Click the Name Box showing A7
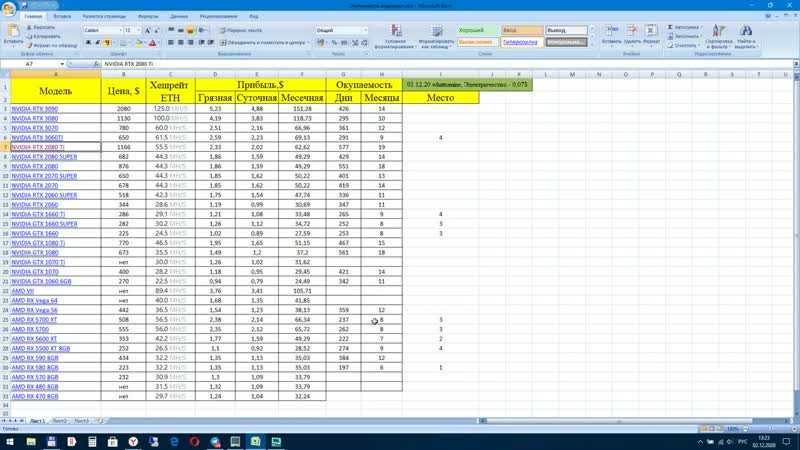 [x=30, y=64]
